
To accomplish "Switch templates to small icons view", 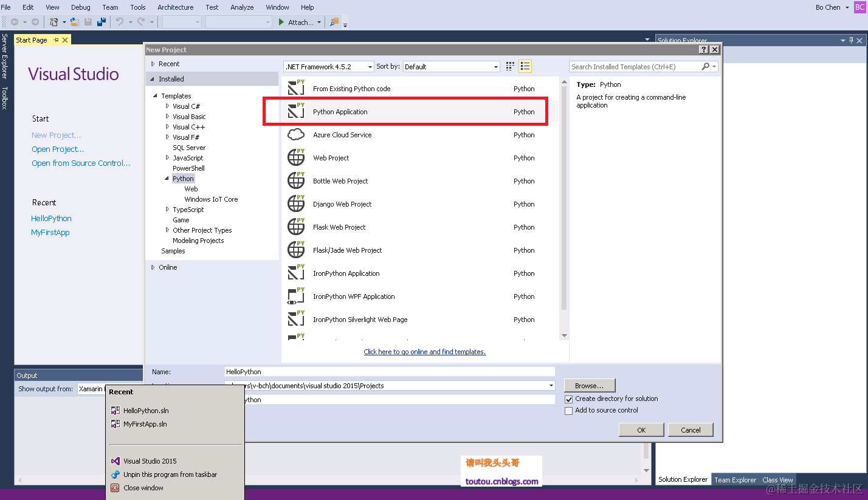I will [x=510, y=66].
